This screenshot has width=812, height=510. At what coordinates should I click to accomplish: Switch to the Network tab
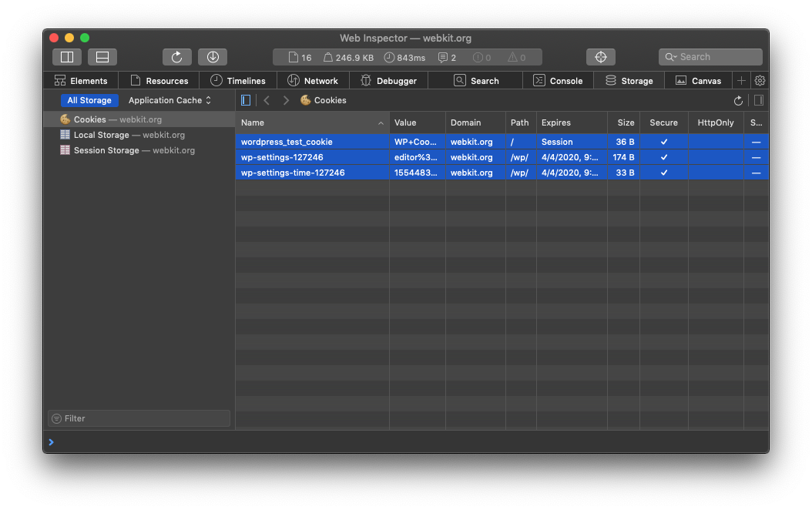click(313, 81)
